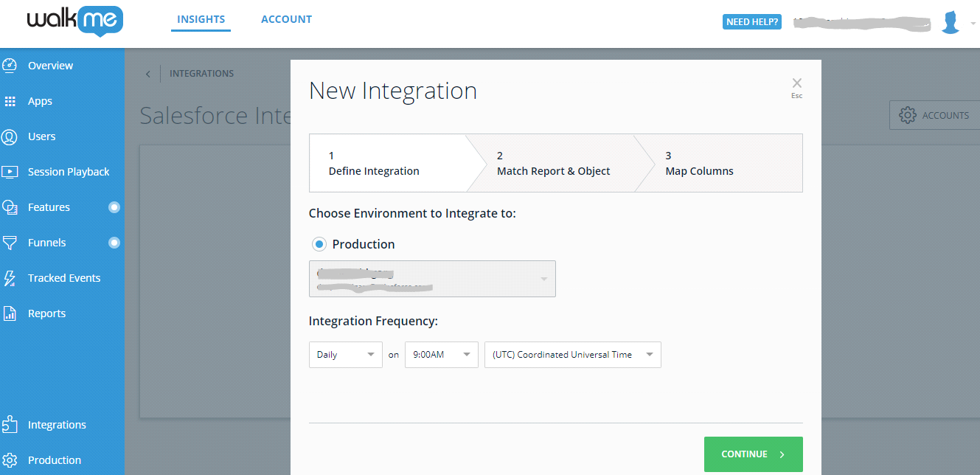This screenshot has width=980, height=475.
Task: Select the Users person icon
Action: click(10, 136)
